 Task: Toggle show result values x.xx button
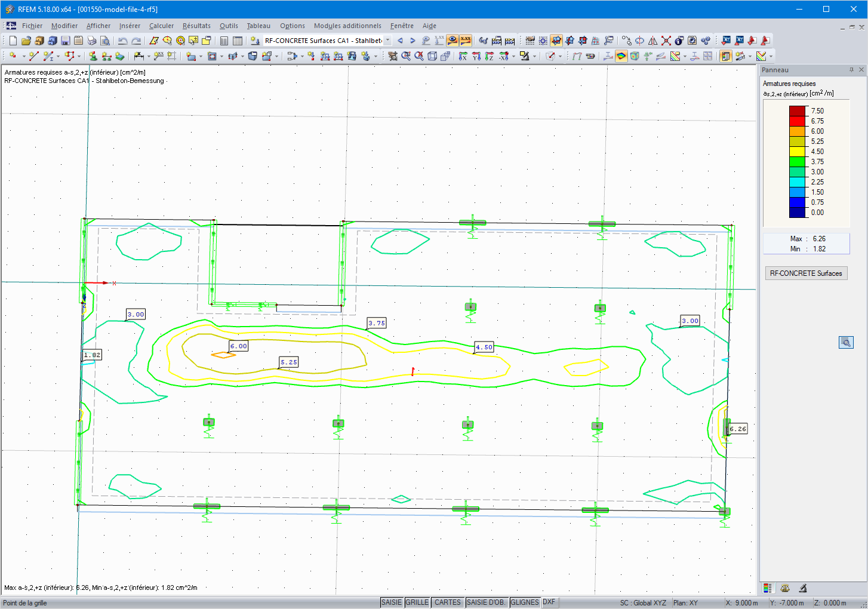(x=466, y=41)
